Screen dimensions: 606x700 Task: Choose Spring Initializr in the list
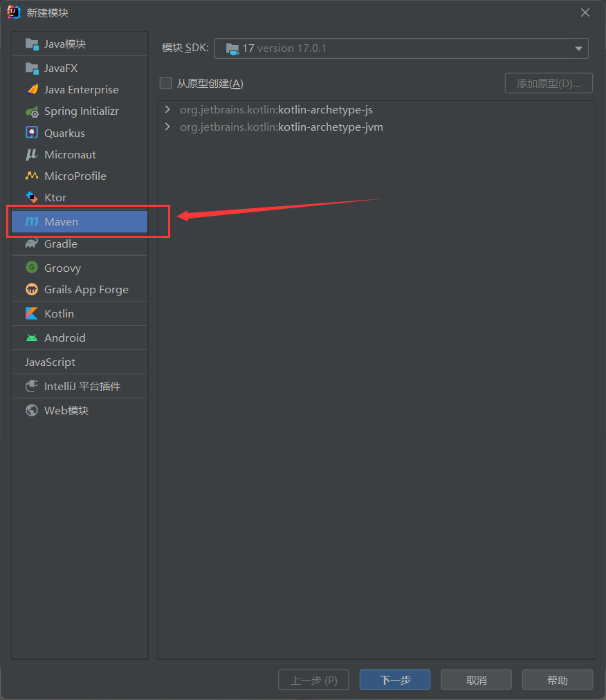(x=80, y=111)
